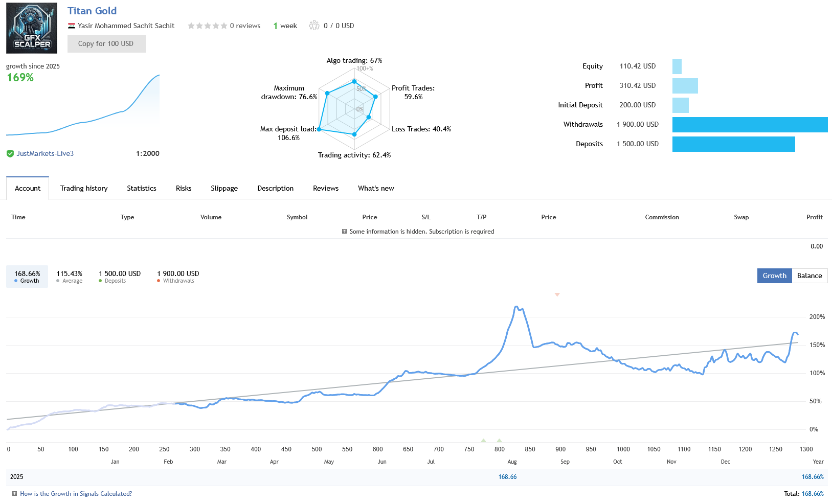
Task: Click the right green deposit marker triangle
Action: coord(499,440)
